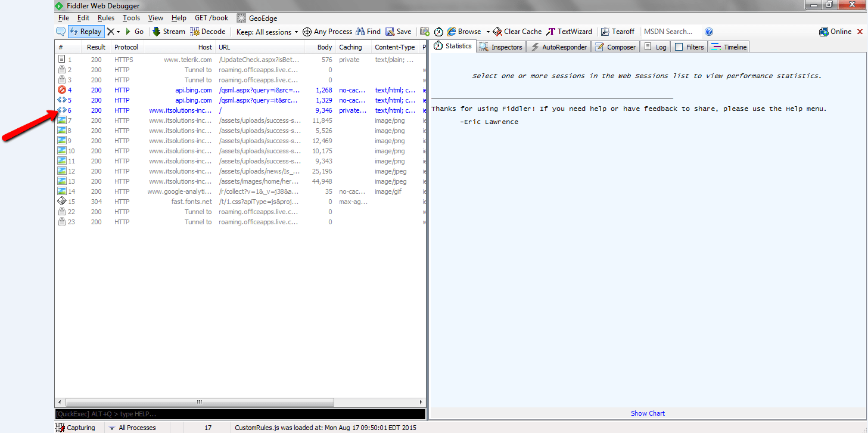Toggle Stream mode in toolbar
Viewport: 868px width, 433px height.
pos(169,32)
